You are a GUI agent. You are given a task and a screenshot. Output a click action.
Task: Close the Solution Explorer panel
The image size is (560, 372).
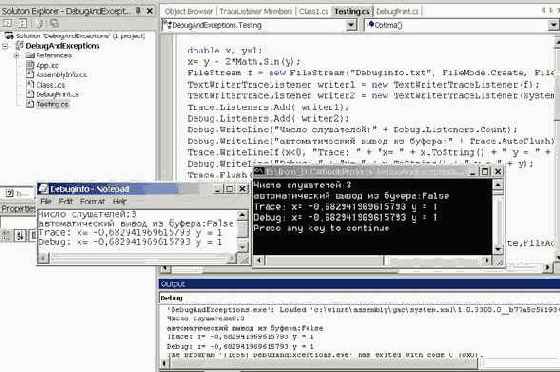coord(150,11)
